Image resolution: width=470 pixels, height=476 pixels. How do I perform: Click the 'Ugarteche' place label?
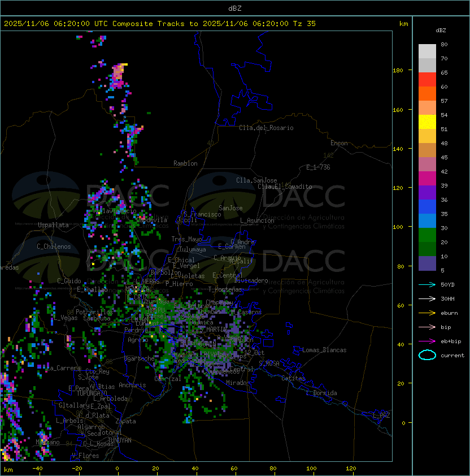140,358
